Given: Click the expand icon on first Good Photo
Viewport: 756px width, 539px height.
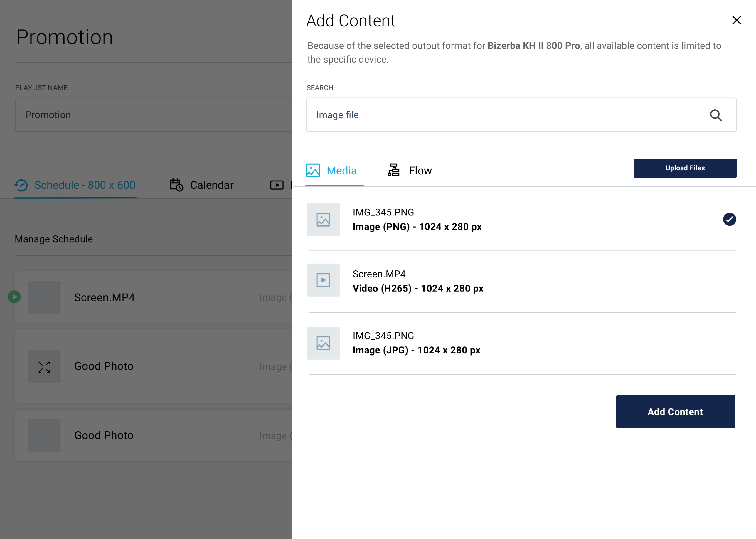Looking at the screenshot, I should point(44,367).
